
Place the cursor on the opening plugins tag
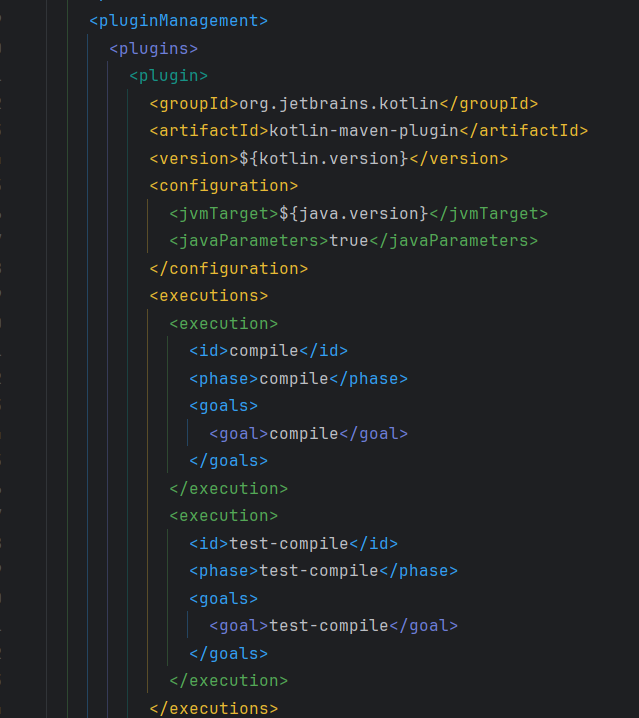click(x=153, y=49)
